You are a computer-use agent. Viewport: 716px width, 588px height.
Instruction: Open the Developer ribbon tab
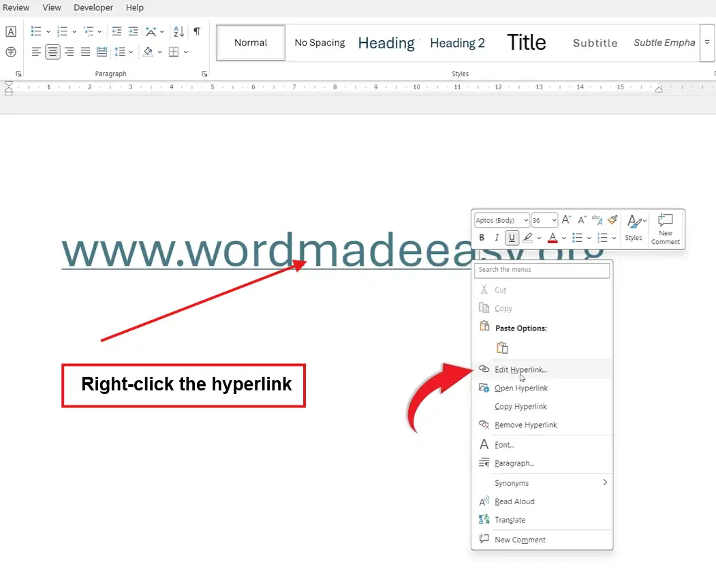tap(93, 7)
